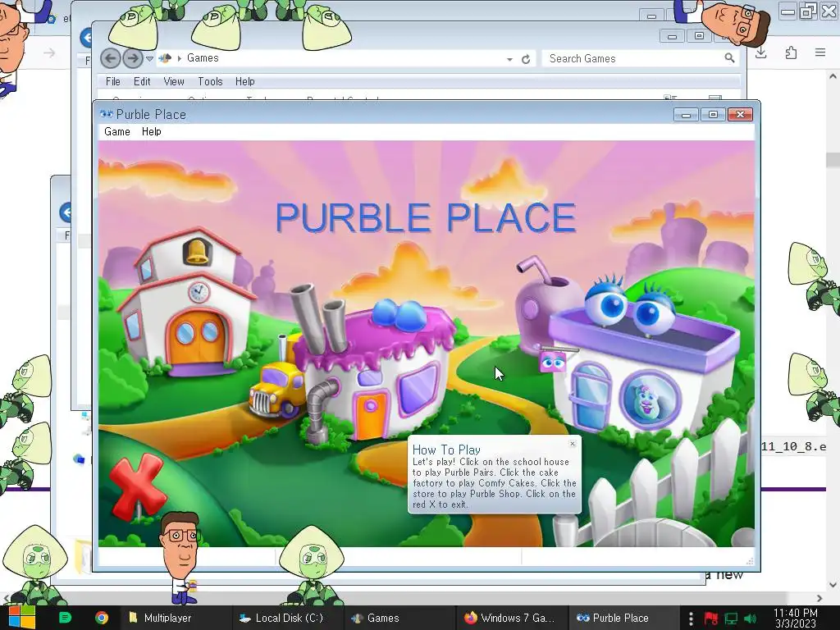Open Help menu in Games explorer window
840x630 pixels.
[x=244, y=81]
